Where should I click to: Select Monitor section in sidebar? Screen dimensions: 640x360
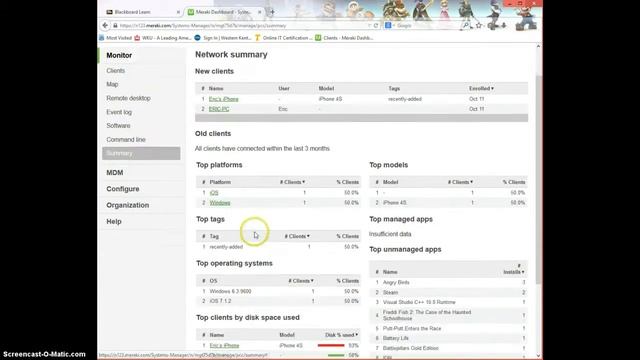[119, 55]
